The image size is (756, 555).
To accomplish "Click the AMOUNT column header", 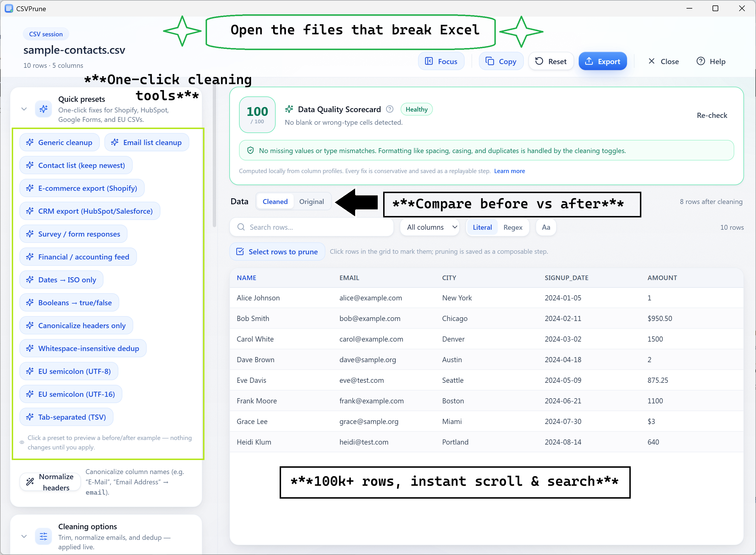I will coord(662,278).
